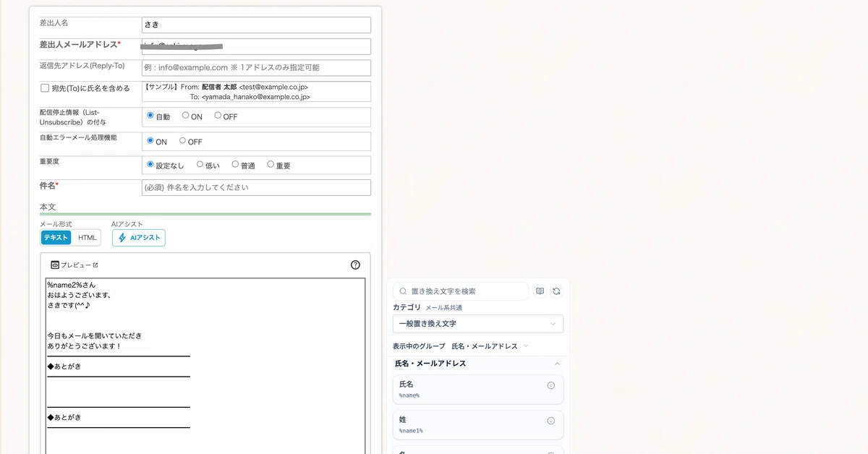Open the placeholder guide book icon
This screenshot has height=454, width=868.
tap(540, 291)
